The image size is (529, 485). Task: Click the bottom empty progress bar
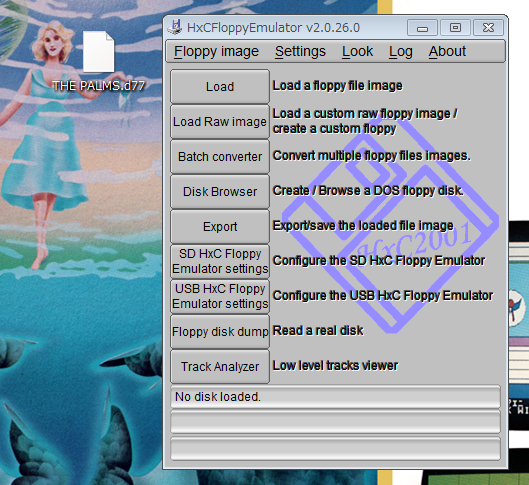(335, 449)
